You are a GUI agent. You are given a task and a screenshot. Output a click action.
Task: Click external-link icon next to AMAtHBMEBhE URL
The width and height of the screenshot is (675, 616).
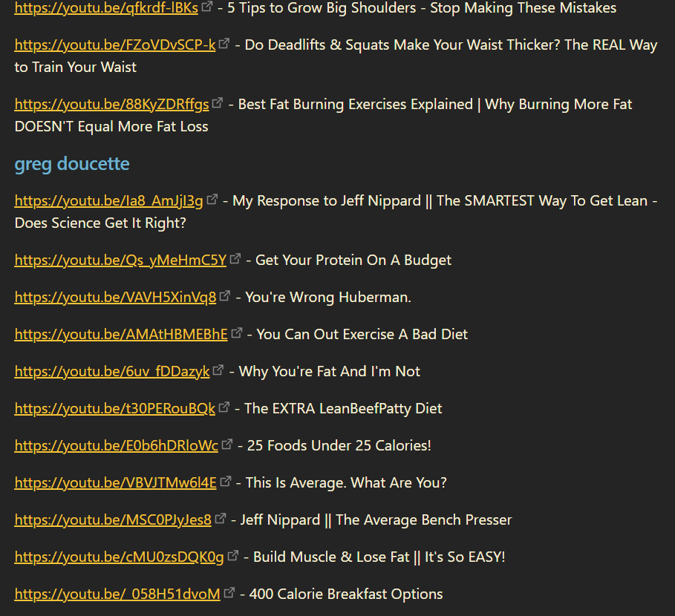point(236,332)
